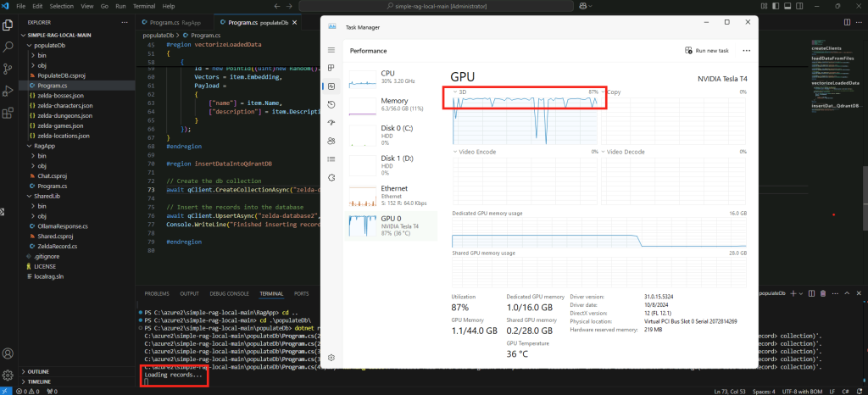Image resolution: width=868 pixels, height=395 pixels.
Task: Click the errors and warnings status bar indicator
Action: pos(30,391)
